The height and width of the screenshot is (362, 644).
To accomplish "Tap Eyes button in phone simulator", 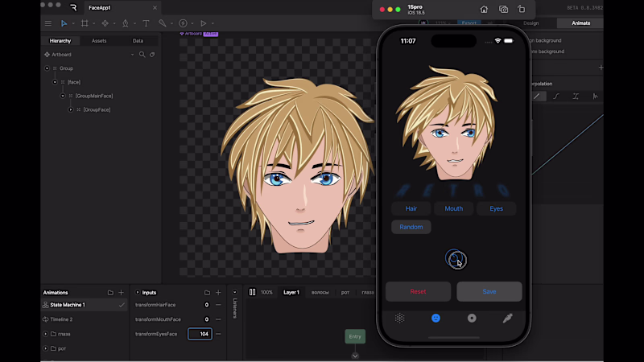I will 496,208.
